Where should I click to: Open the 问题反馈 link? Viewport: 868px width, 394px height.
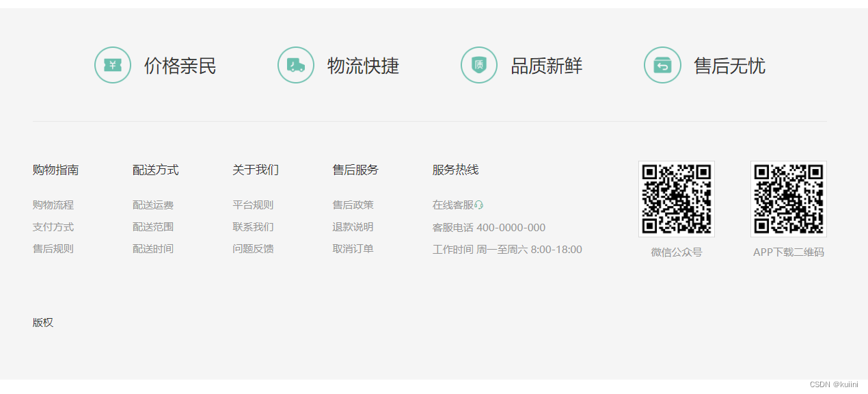[x=253, y=249]
